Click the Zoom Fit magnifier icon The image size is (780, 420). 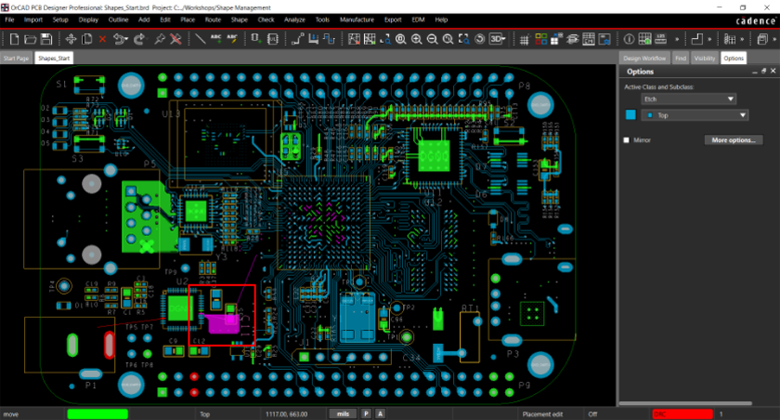click(x=401, y=39)
